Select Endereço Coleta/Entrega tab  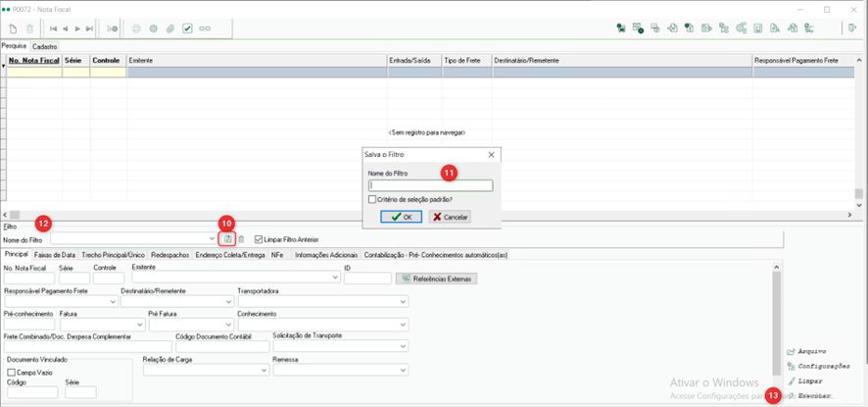coord(230,255)
